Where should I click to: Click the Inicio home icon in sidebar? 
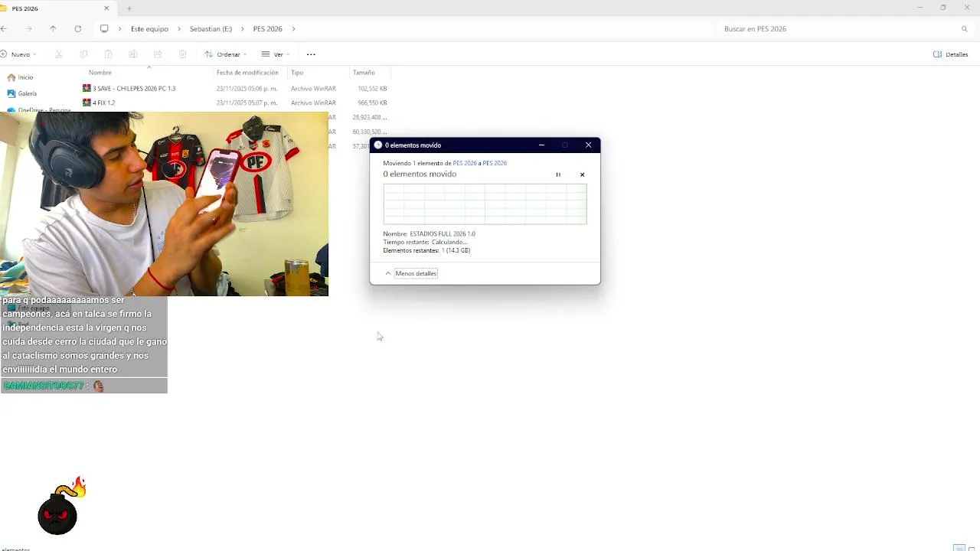point(11,77)
